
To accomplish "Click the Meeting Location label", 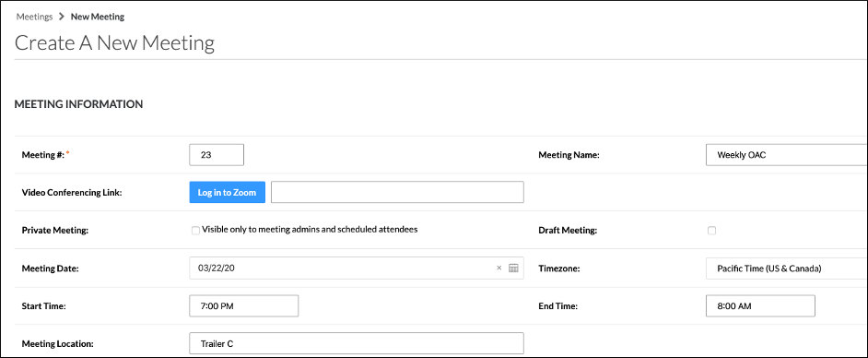I will pyautogui.click(x=57, y=344).
